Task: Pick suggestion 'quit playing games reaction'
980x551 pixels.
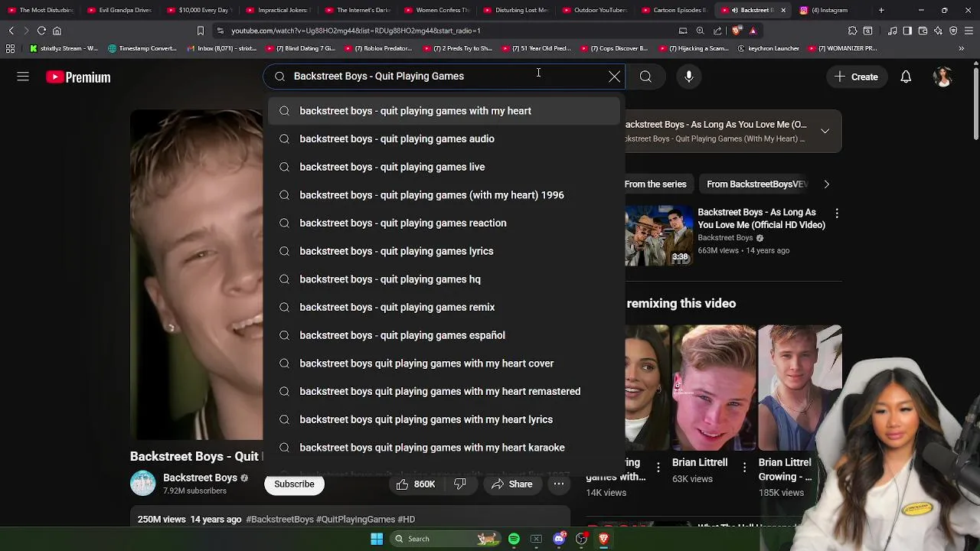Action: pos(444,223)
